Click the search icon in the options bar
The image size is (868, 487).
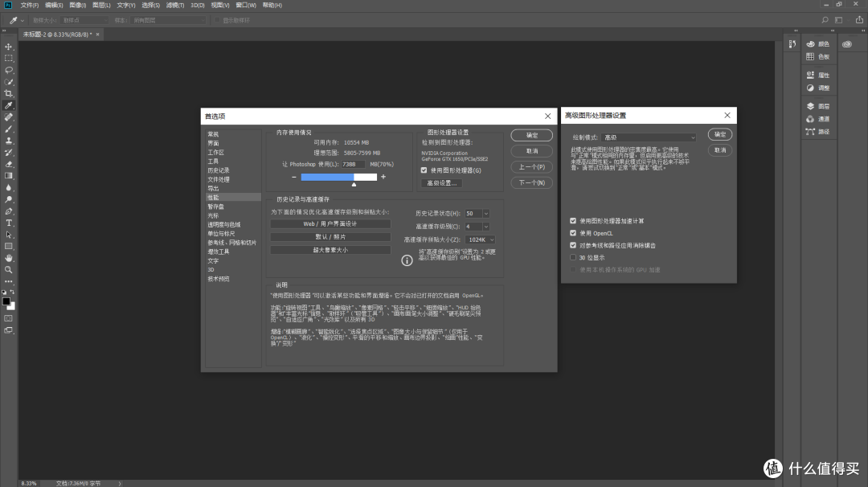pyautogui.click(x=825, y=20)
